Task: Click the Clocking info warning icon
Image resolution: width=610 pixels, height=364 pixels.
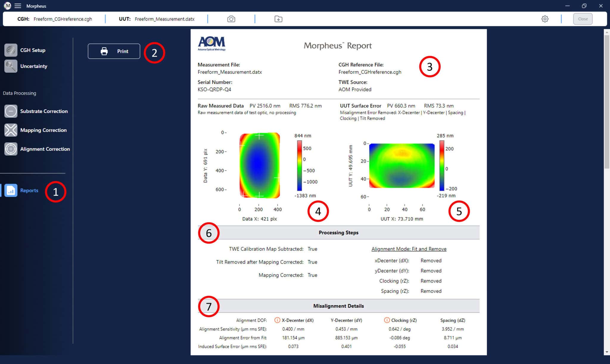Action: coord(387,320)
